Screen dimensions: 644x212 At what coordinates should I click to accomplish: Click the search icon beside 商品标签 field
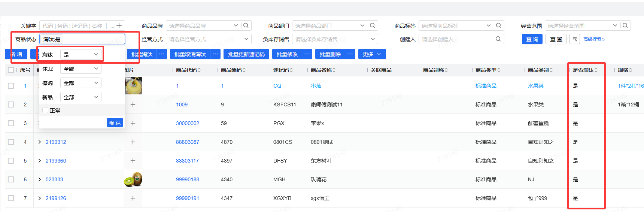pyautogui.click(x=499, y=25)
